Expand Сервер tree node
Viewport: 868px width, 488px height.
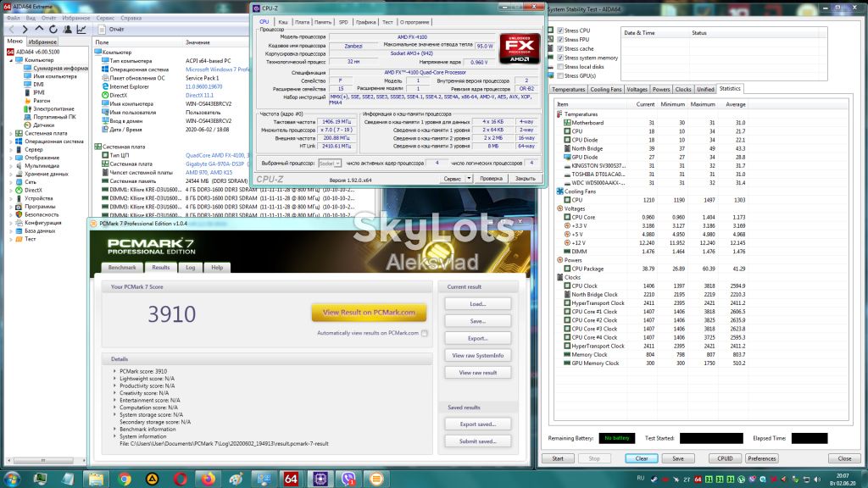(x=11, y=149)
